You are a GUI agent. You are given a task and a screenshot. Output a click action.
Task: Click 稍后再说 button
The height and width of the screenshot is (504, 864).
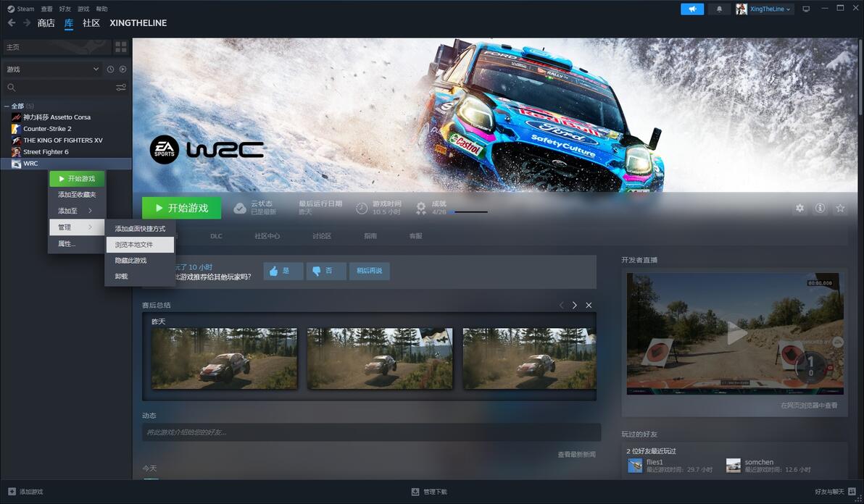point(369,271)
